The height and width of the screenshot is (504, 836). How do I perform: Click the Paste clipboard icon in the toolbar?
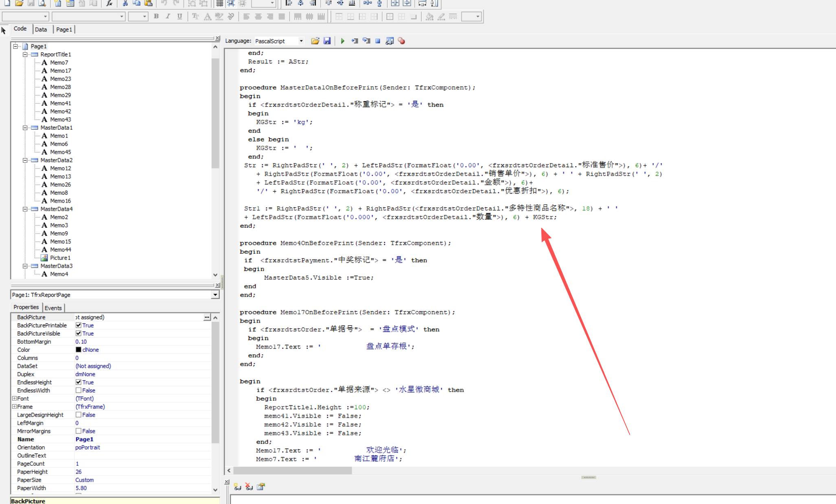pyautogui.click(x=149, y=3)
